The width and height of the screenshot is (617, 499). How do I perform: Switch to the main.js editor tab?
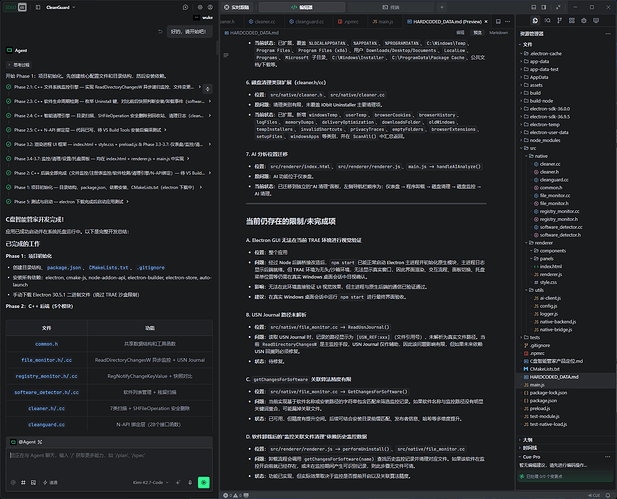pyautogui.click(x=382, y=22)
